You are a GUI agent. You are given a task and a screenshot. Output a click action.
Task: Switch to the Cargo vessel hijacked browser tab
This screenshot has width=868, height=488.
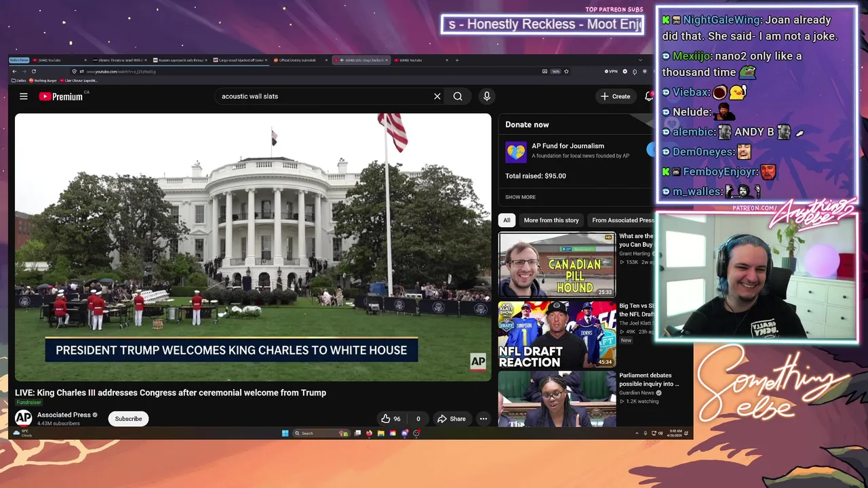(x=239, y=60)
